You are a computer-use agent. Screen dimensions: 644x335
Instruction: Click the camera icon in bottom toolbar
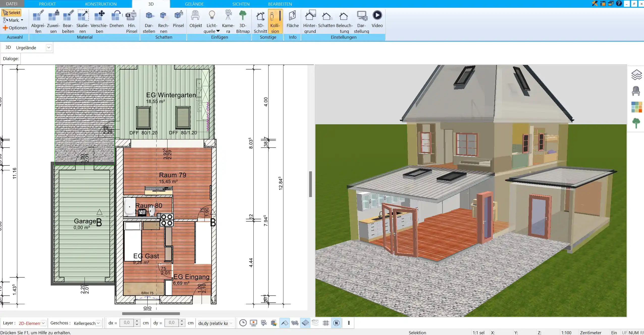(x=264, y=323)
